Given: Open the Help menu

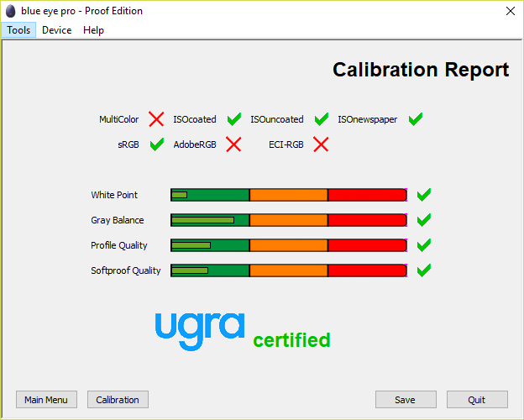Looking at the screenshot, I should point(93,30).
